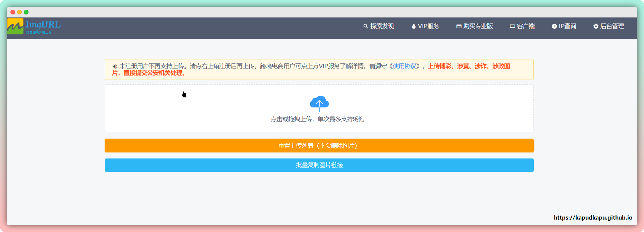This screenshot has height=232, width=644.
Task: Open the VIP服务 navigation item
Action: click(x=428, y=26)
